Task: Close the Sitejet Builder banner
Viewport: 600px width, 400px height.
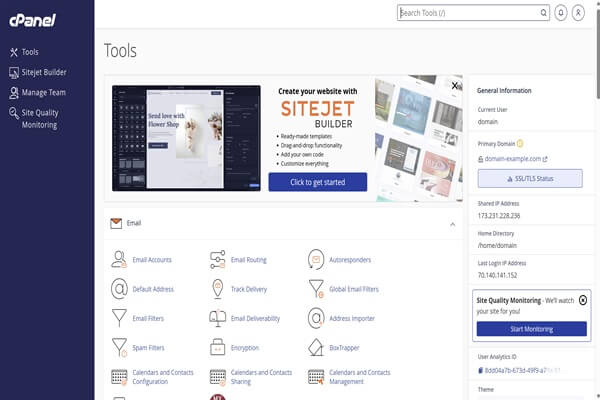Action: tap(455, 85)
